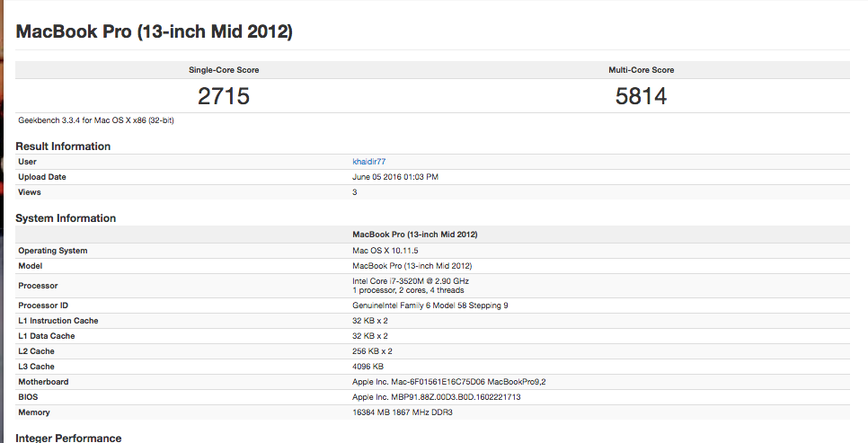Select the 4096 KB value

[x=368, y=367]
